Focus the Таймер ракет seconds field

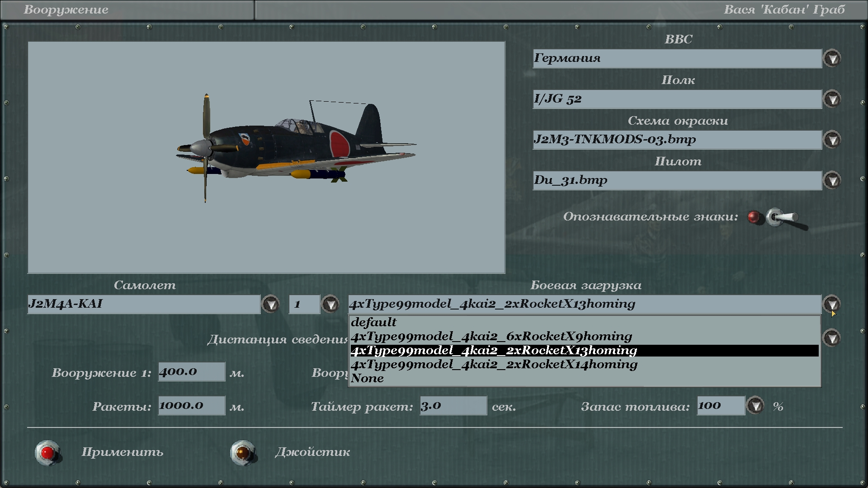(x=453, y=406)
